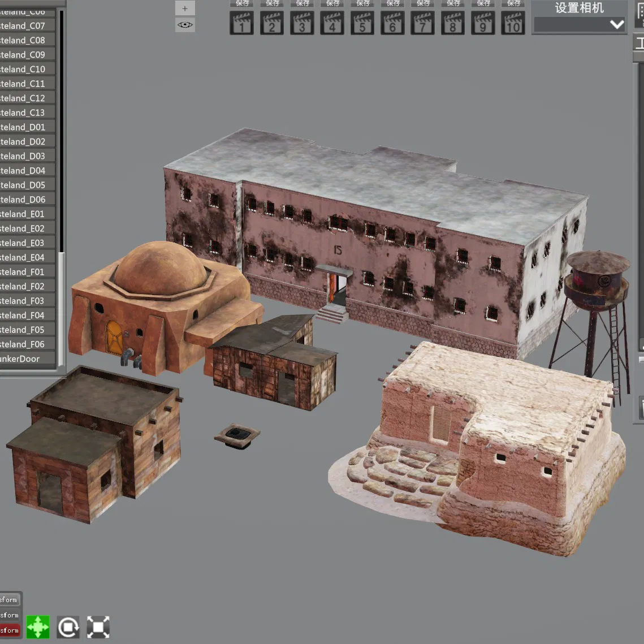Image resolution: width=644 pixels, height=644 pixels.
Task: Select camera slot 5 clapperboard
Action: 362,23
